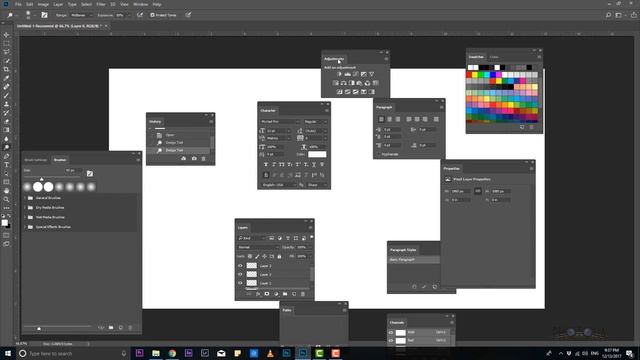
Task: Click the brush size field in the Brushes panel
Action: pyautogui.click(x=73, y=170)
